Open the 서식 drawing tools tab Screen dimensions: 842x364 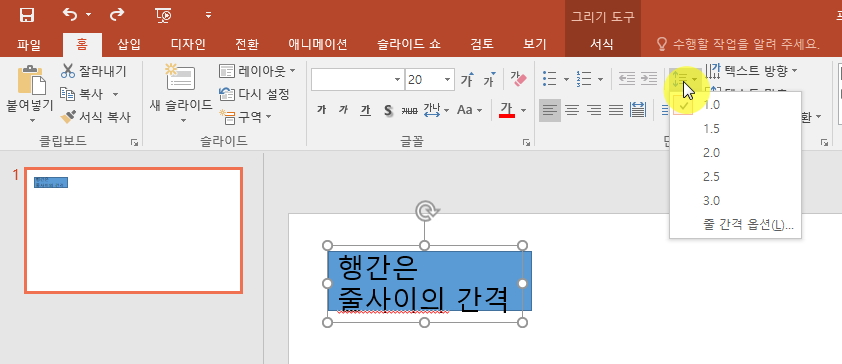coord(602,45)
